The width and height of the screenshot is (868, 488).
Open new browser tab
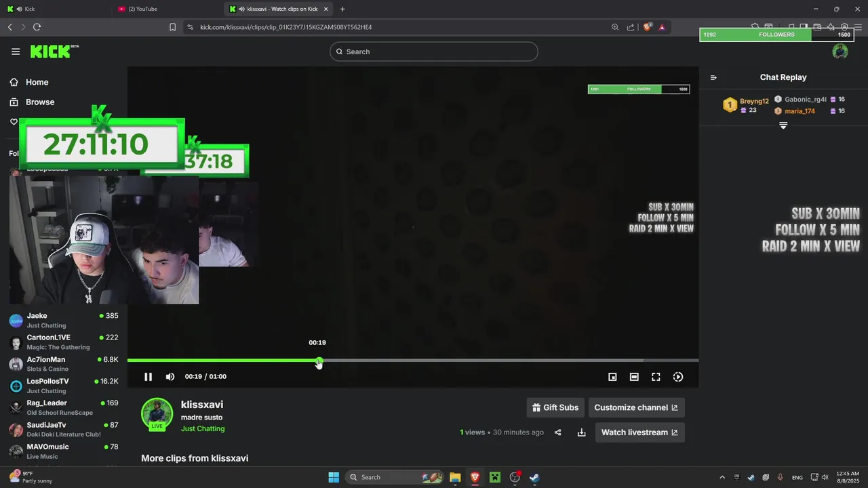click(x=342, y=9)
